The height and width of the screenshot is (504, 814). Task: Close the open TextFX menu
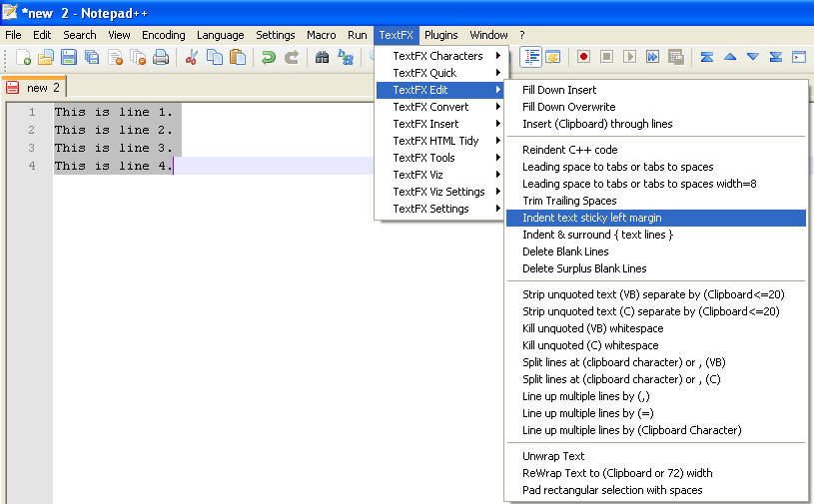[397, 35]
